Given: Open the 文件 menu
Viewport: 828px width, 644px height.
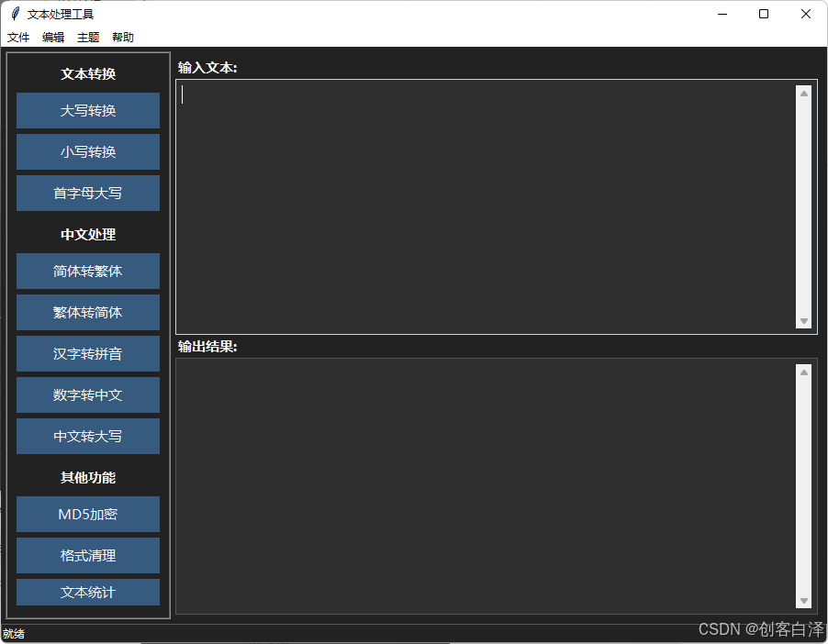Looking at the screenshot, I should 18,38.
